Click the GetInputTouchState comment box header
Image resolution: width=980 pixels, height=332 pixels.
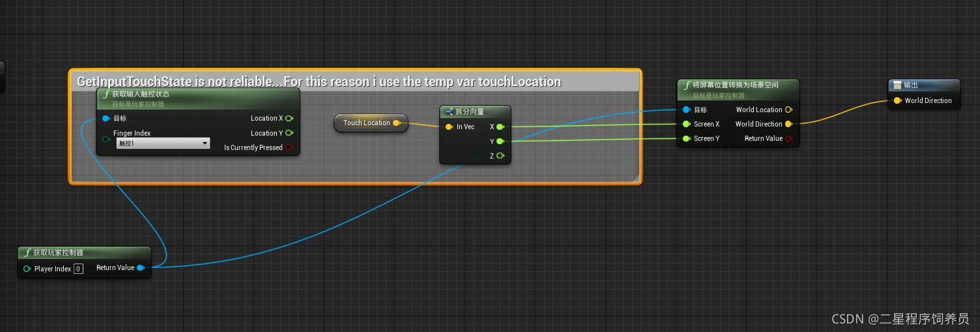point(355,81)
